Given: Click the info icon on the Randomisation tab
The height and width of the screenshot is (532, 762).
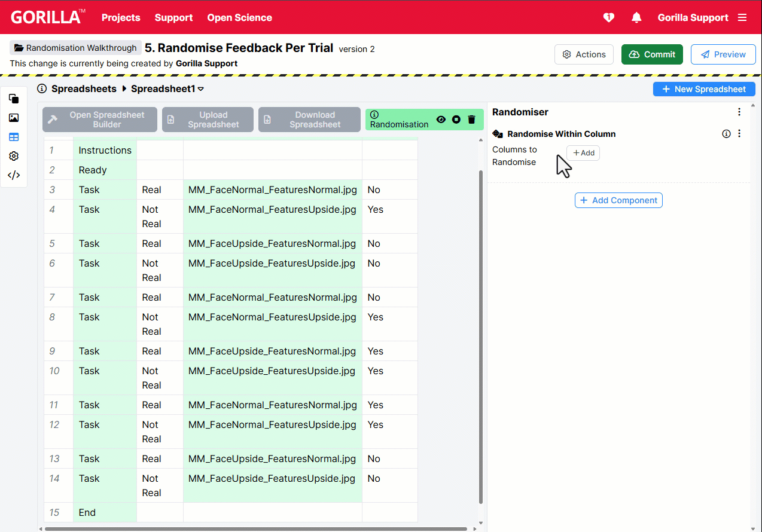Looking at the screenshot, I should tap(374, 114).
